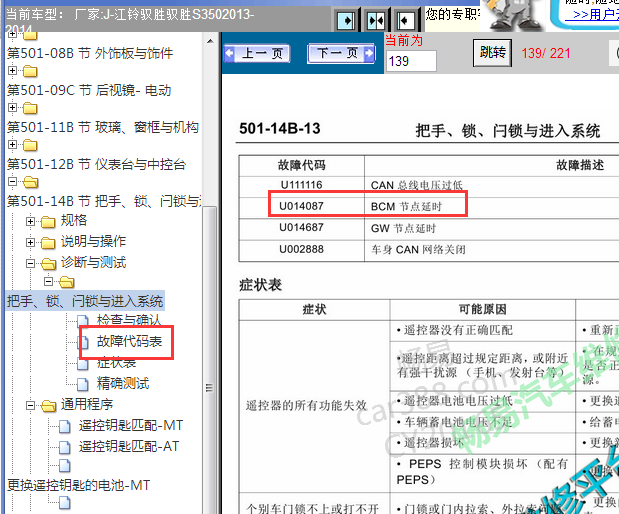The image size is (619, 514).
Task: Collapse the open folder under 诊断与测试
Action: point(49,281)
